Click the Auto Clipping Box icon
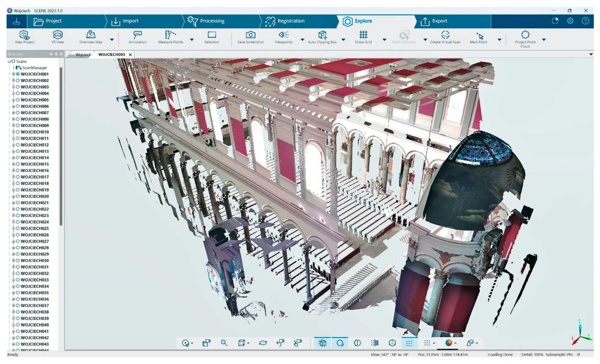The width and height of the screenshot is (600, 364). 322,35
